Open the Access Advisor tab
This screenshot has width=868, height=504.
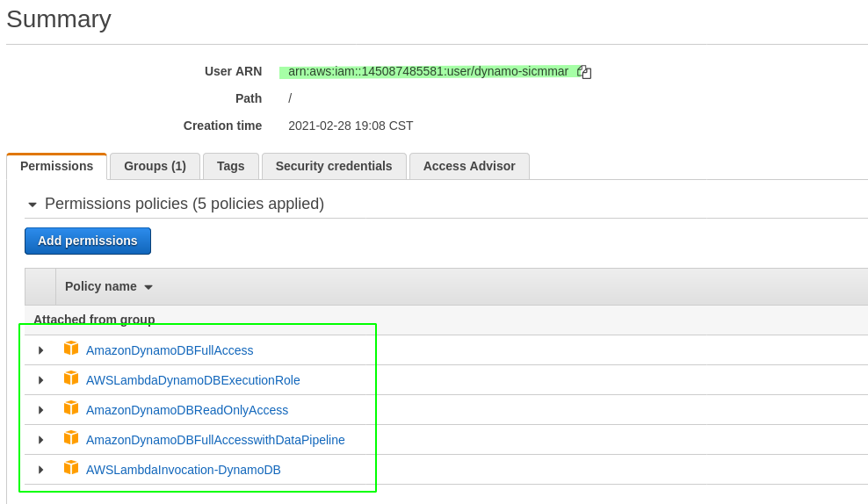pyautogui.click(x=469, y=166)
